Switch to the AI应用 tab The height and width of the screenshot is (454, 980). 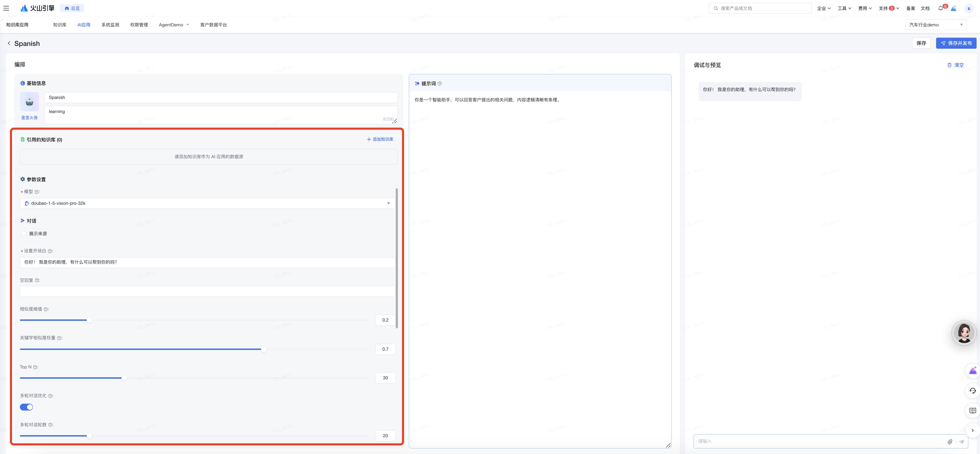[84, 25]
